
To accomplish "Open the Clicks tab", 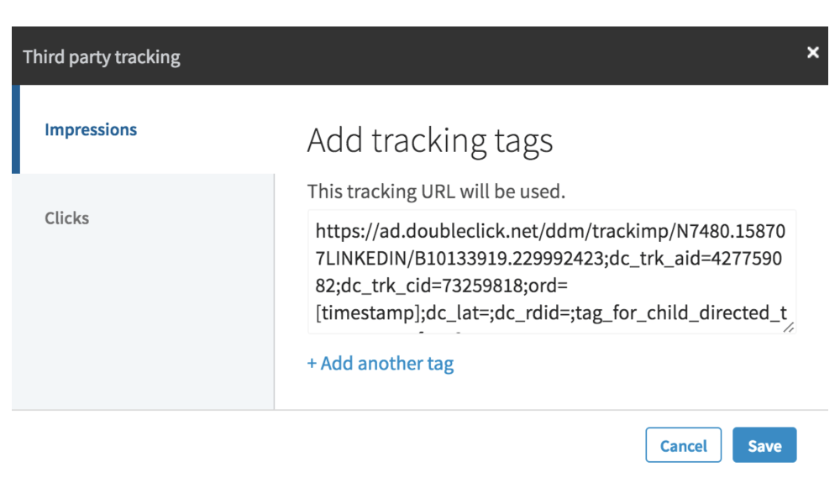I will (67, 218).
